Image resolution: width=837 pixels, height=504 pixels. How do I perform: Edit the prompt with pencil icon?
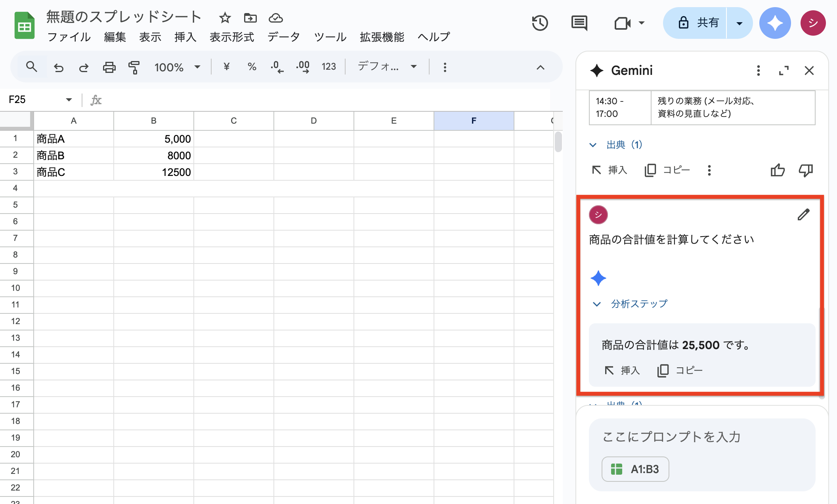pos(803,215)
